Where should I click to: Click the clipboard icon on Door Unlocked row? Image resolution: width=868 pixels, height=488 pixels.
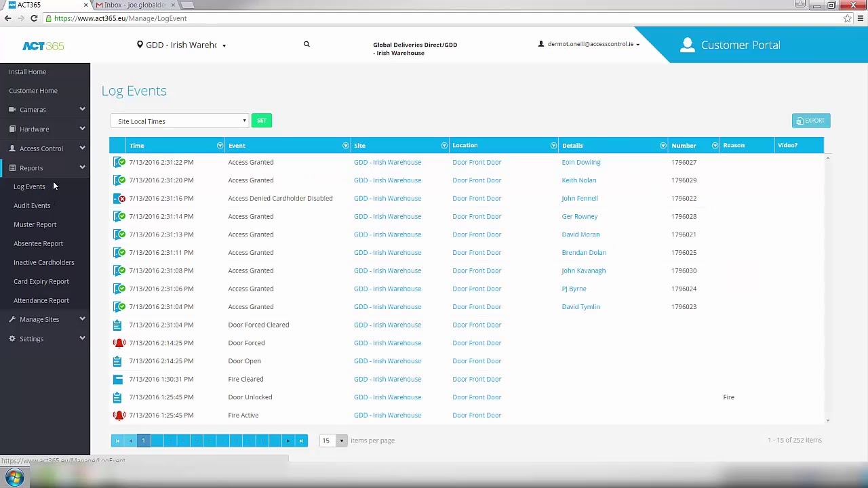point(117,397)
